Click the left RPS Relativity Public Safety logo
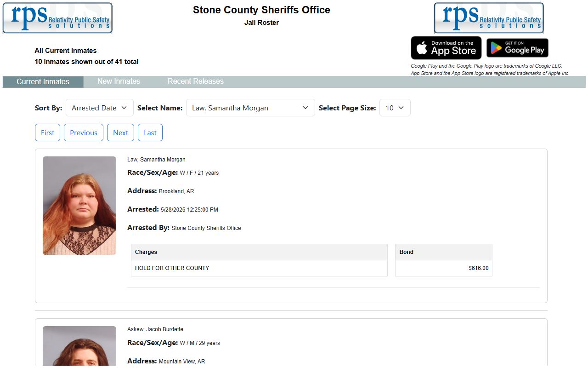This screenshot has height=368, width=588. pyautogui.click(x=57, y=18)
